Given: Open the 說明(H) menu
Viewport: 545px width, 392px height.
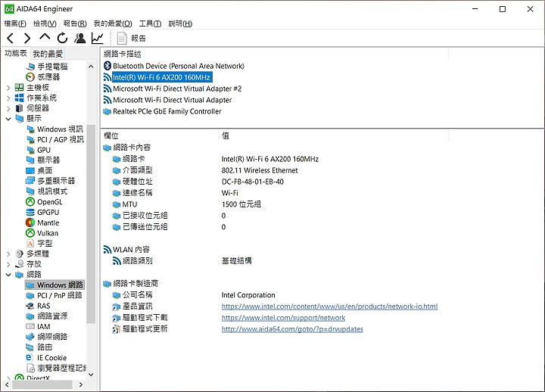Looking at the screenshot, I should pos(180,23).
